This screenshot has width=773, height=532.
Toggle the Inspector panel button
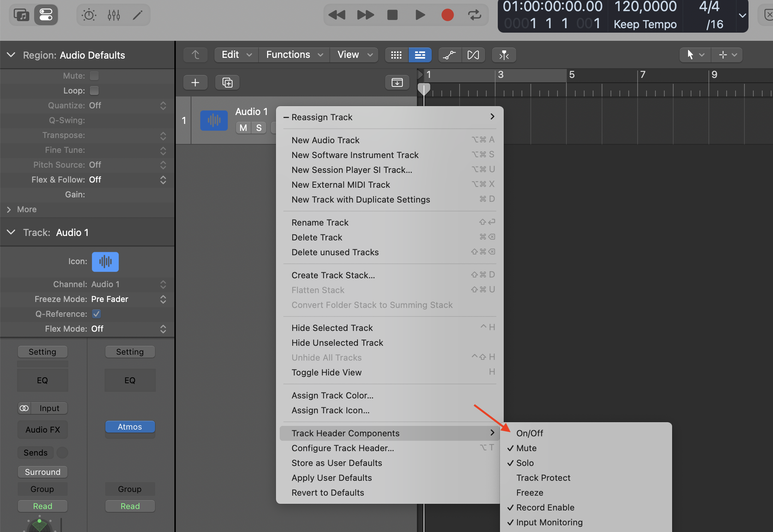(x=46, y=15)
